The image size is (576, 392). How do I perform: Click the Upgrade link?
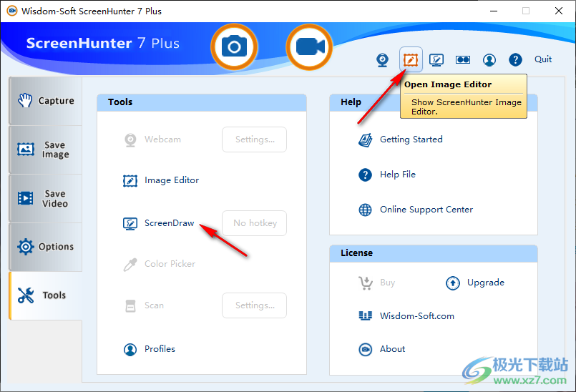tap(486, 283)
